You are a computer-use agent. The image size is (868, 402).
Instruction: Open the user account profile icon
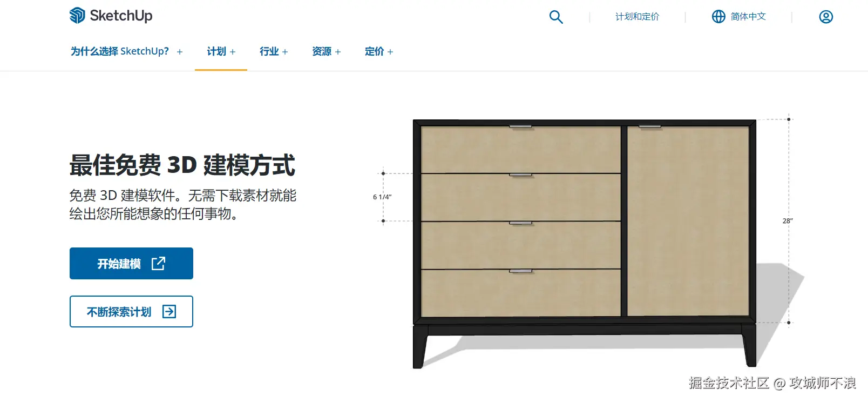tap(826, 17)
